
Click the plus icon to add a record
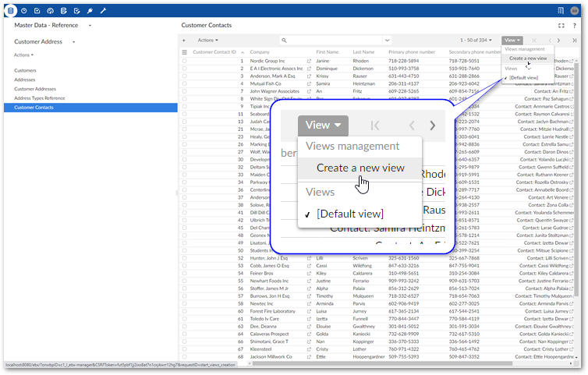point(184,40)
